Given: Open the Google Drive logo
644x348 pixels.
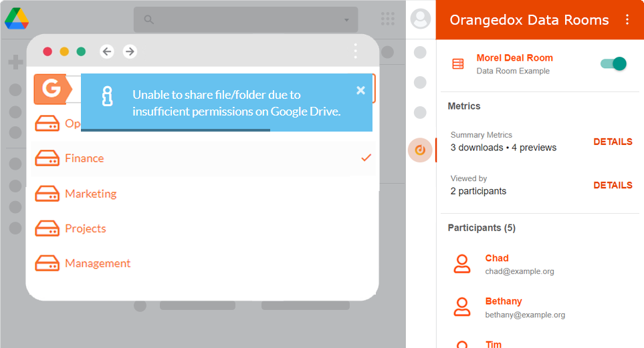Looking at the screenshot, I should 17,19.
